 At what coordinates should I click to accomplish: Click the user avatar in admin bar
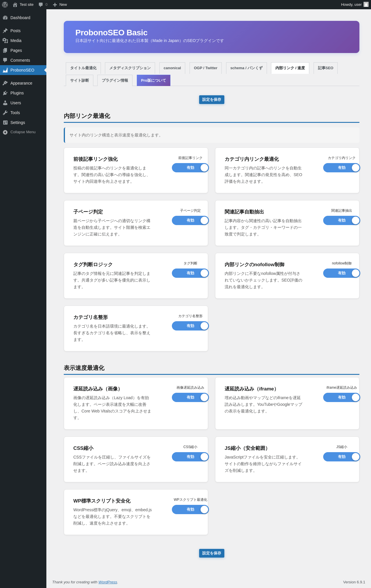coord(366,5)
